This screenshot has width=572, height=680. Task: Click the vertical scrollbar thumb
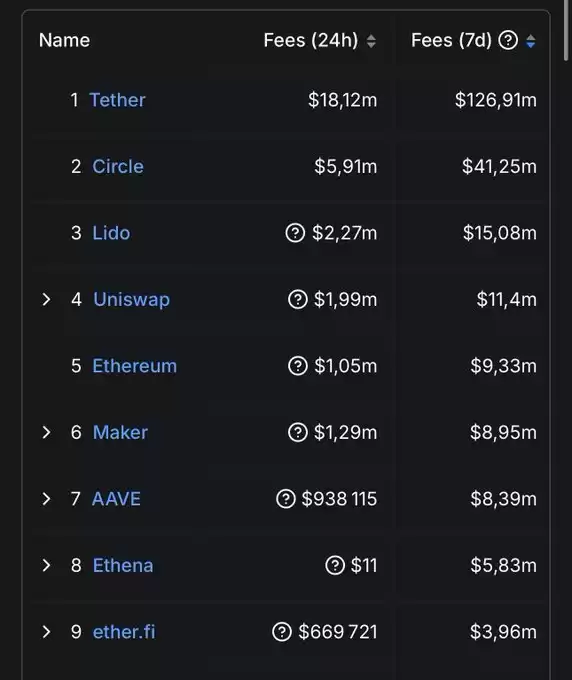coord(566,30)
